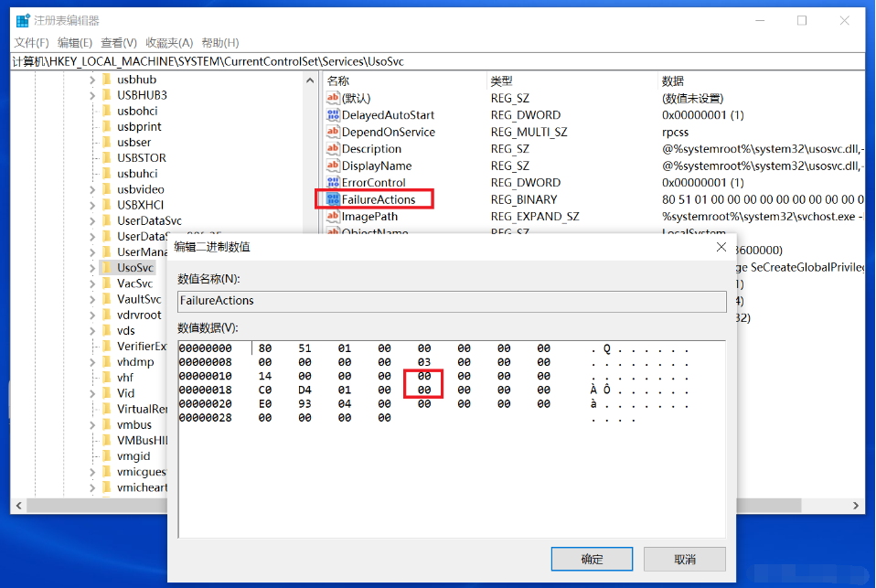The width and height of the screenshot is (876, 588).
Task: Click the USBSTOR folder icon
Action: pyautogui.click(x=107, y=158)
